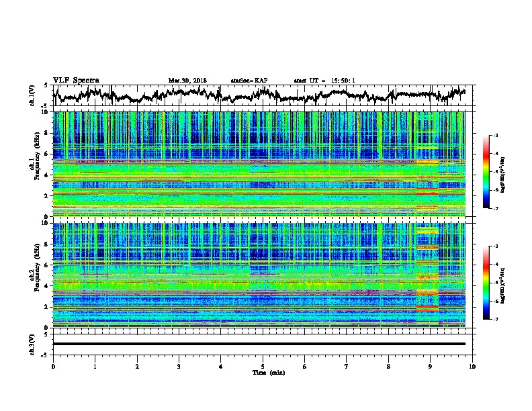The height and width of the screenshot is (411, 532).
Task: Click the ch.1 spectrogram color scale bar
Action: pyautogui.click(x=486, y=171)
